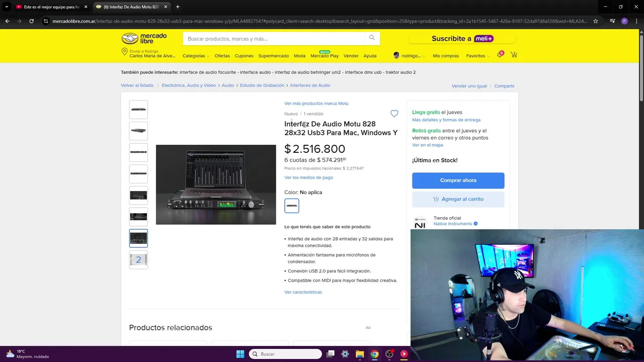This screenshot has width=644, height=362.
Task: Open the Cupones menu item
Action: tap(244, 56)
